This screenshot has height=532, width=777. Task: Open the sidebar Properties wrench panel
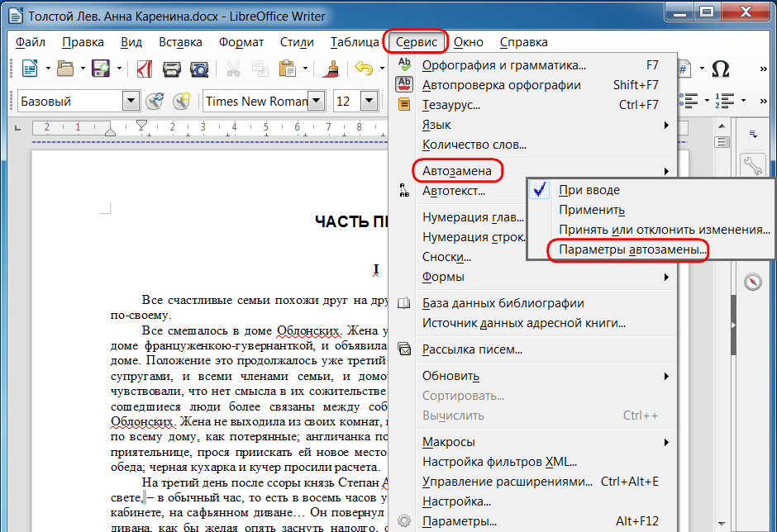[753, 165]
